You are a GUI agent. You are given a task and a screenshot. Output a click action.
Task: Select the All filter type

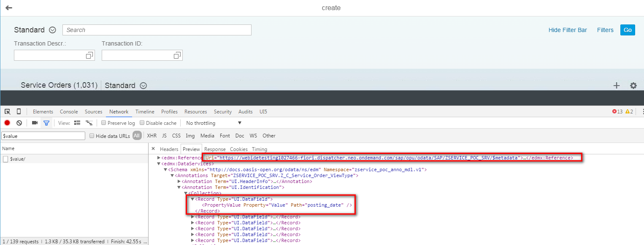click(137, 136)
